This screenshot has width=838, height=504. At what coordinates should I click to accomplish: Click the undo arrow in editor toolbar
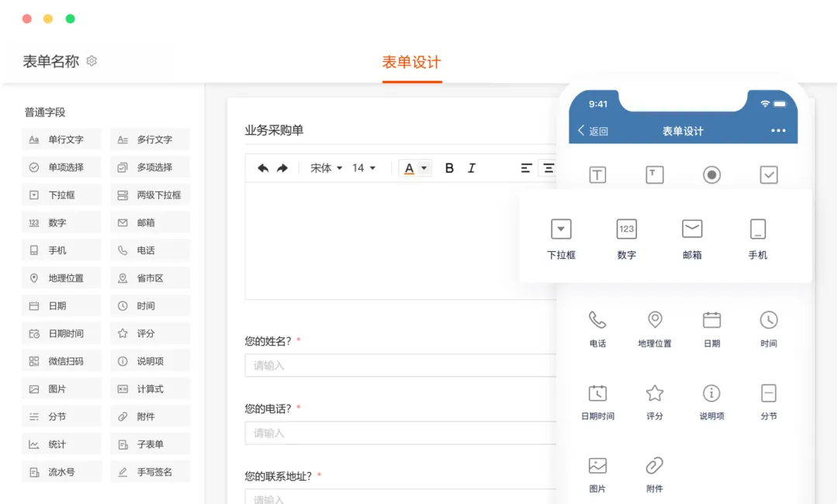(x=263, y=168)
